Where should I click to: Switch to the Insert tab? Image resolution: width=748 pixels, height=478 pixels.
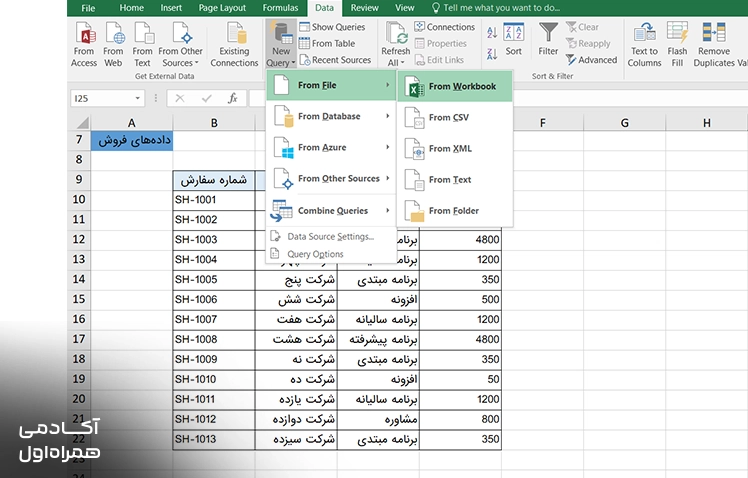(171, 8)
